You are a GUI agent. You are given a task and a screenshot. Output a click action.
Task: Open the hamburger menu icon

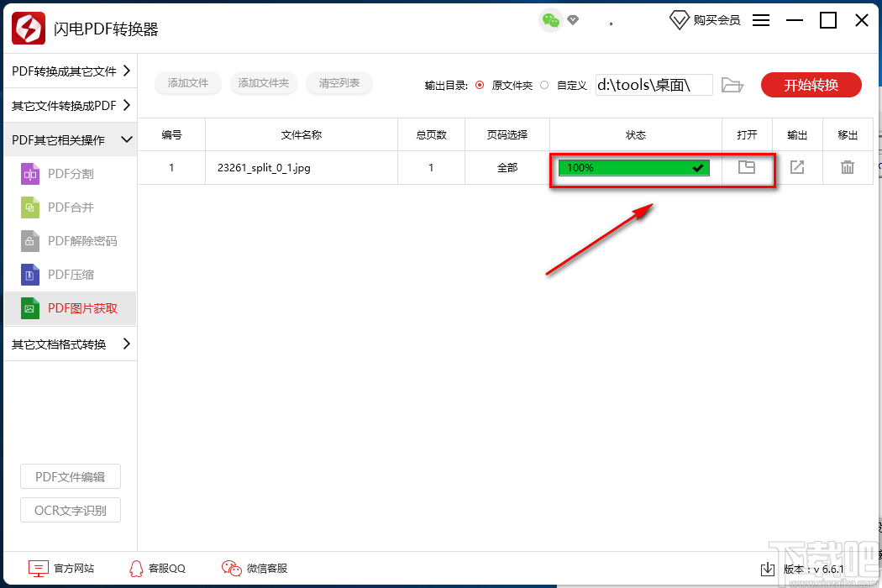[x=760, y=20]
